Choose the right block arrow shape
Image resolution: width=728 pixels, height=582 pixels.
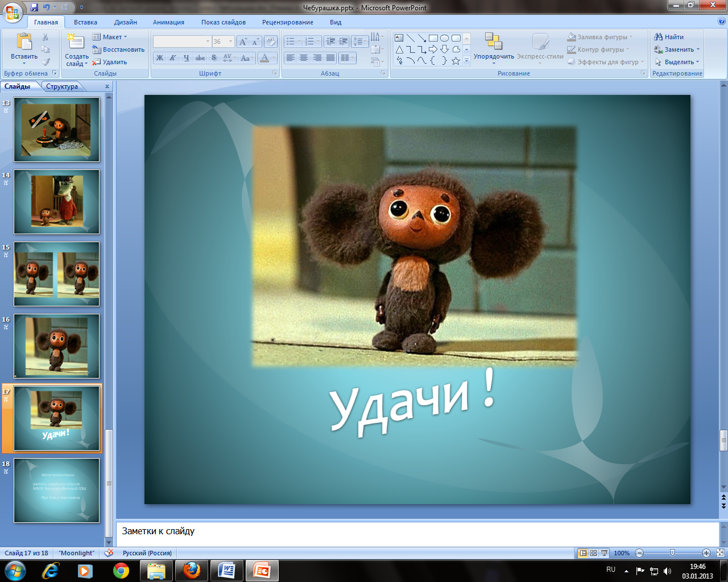[x=433, y=49]
